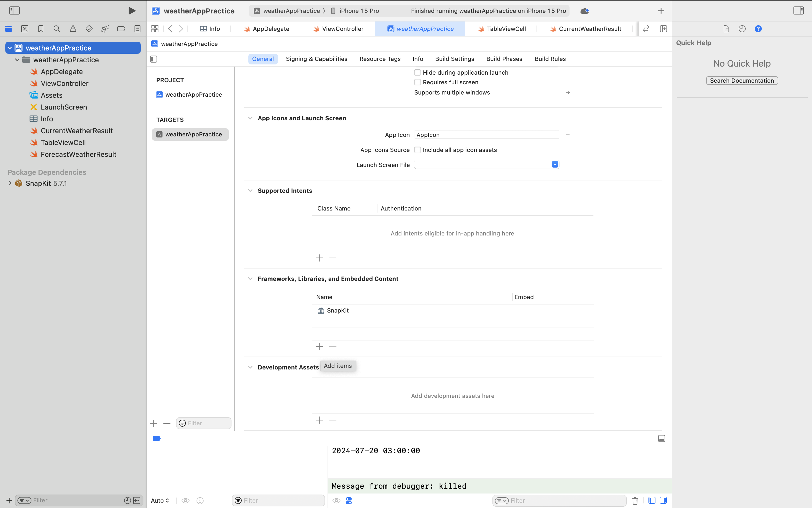Viewport: 812px width, 508px height.
Task: Add a framework with the plus button
Action: tap(319, 347)
